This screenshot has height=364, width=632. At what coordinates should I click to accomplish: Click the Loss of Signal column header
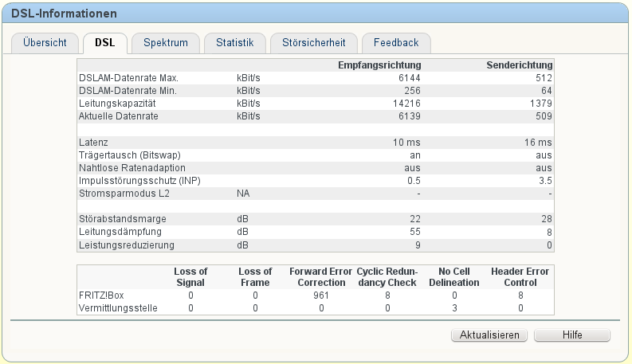pyautogui.click(x=190, y=277)
